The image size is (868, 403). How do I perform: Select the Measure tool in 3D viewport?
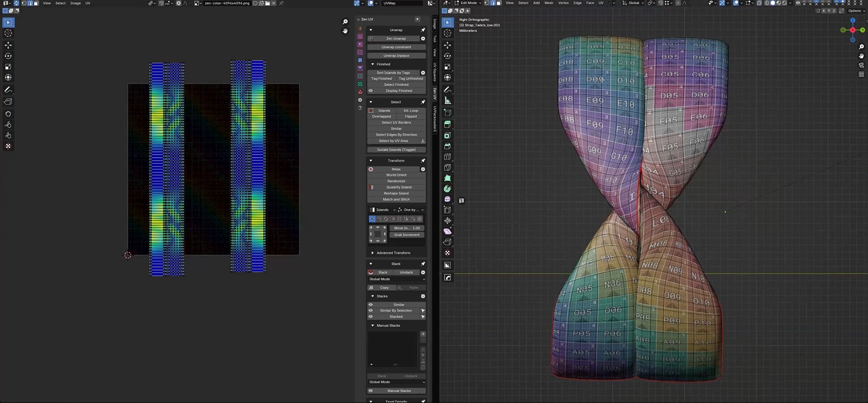(448, 100)
